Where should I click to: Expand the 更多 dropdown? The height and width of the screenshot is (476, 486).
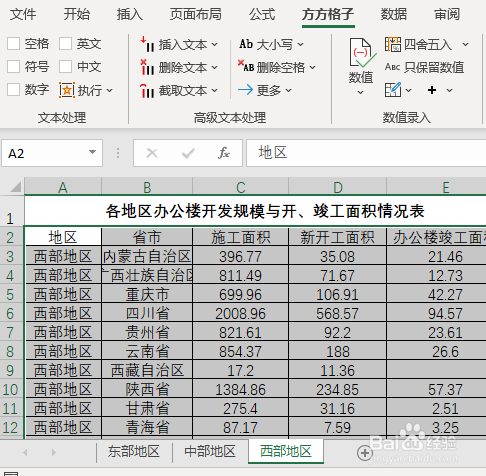289,90
